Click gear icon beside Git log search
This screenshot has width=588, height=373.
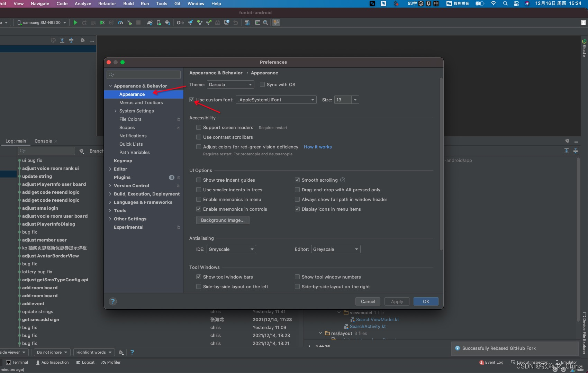click(81, 151)
